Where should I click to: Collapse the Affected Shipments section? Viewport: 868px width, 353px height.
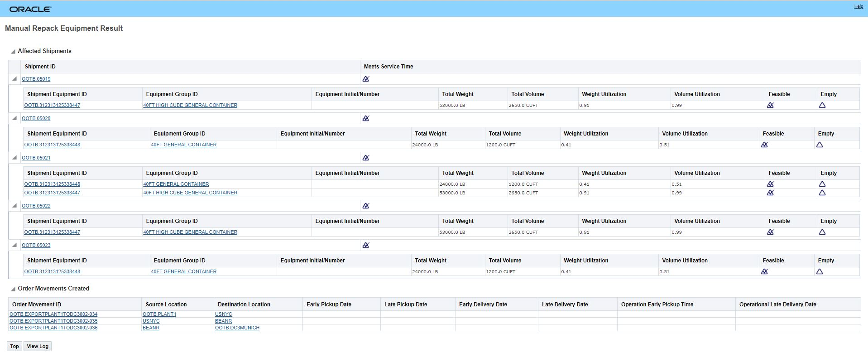13,51
